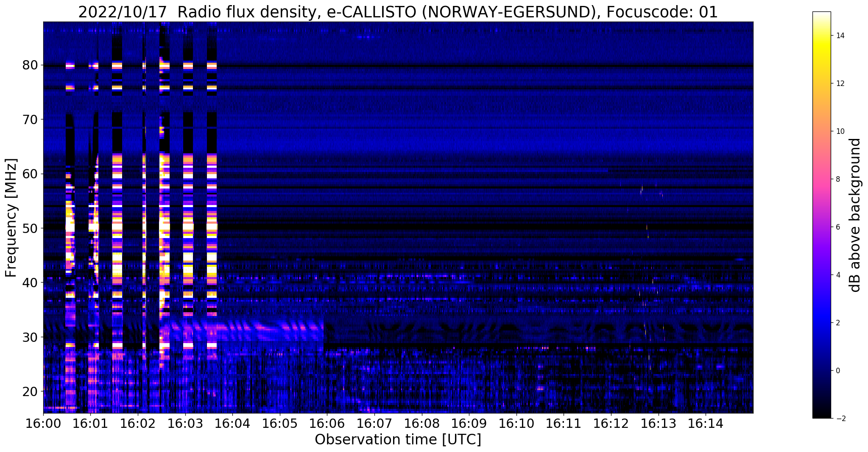Click the 16:13 time tick label

coord(659,424)
